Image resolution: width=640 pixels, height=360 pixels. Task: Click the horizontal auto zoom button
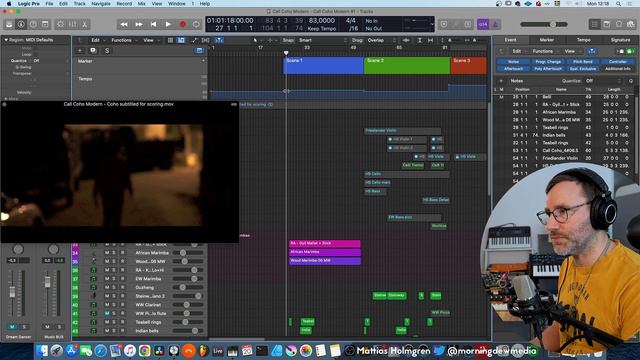tap(431, 40)
